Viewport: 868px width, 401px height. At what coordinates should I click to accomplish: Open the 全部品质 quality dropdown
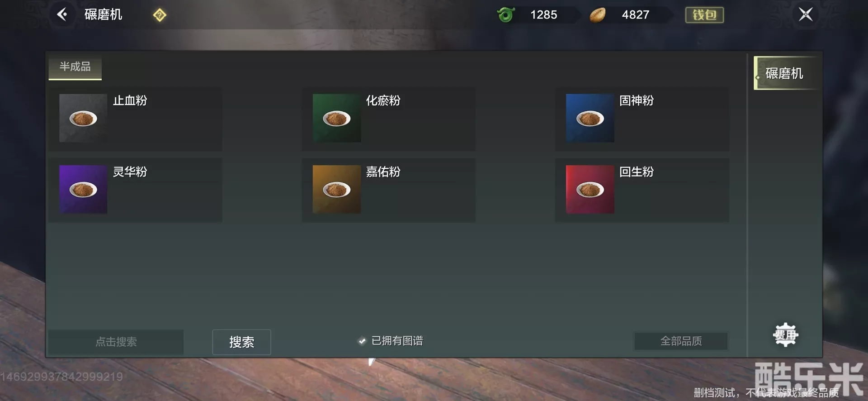(681, 341)
